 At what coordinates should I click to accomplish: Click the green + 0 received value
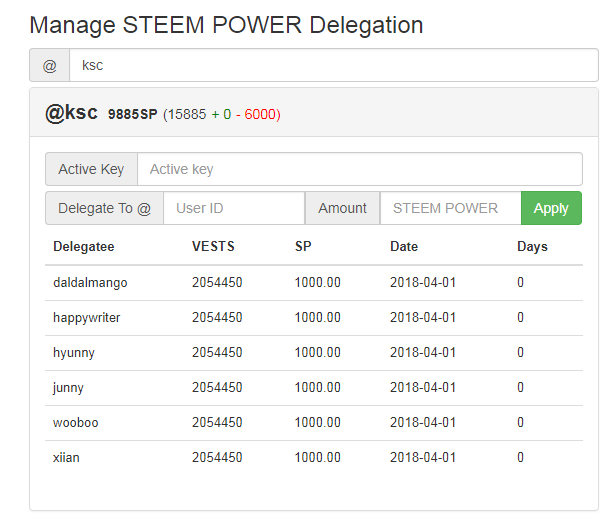[221, 114]
